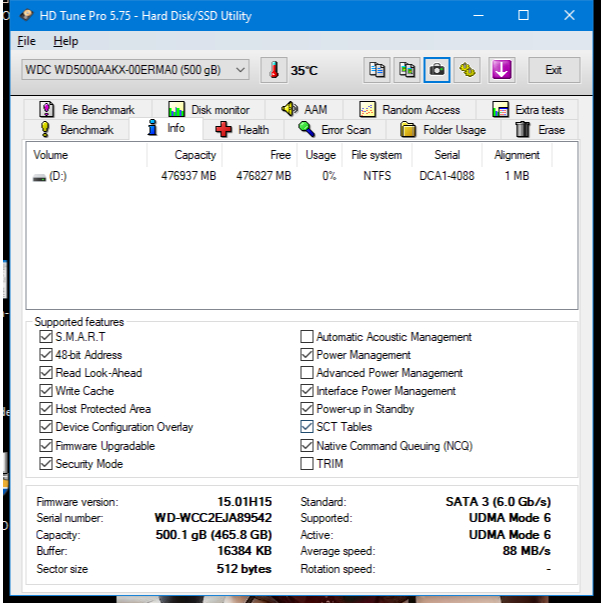The image size is (603, 603).
Task: Click the Exit button
Action: (553, 70)
